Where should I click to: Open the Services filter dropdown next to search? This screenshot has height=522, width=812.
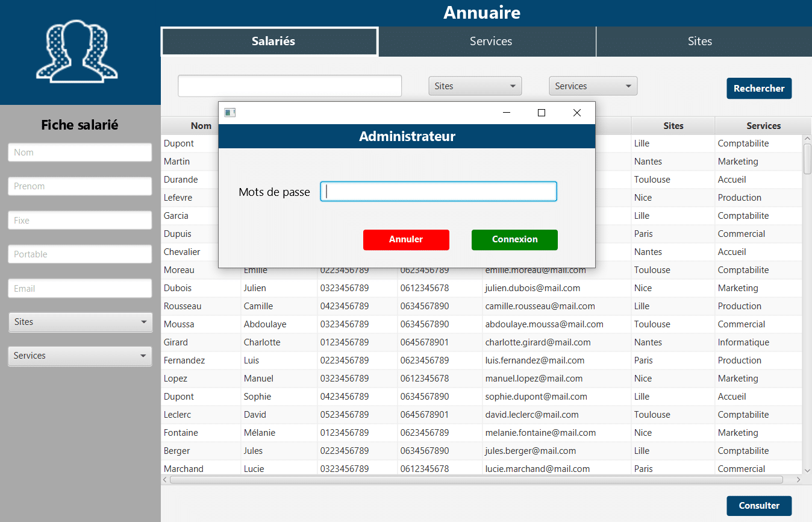[x=593, y=86]
